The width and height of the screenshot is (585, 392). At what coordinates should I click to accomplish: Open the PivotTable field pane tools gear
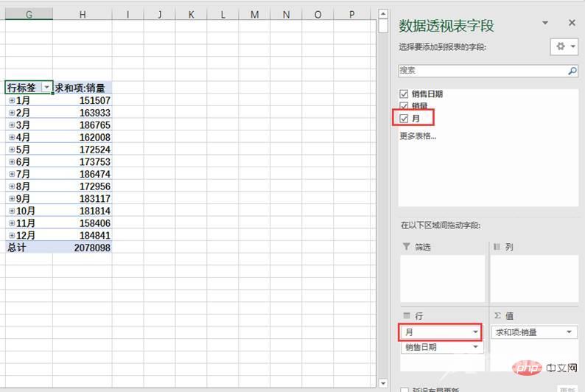[564, 46]
